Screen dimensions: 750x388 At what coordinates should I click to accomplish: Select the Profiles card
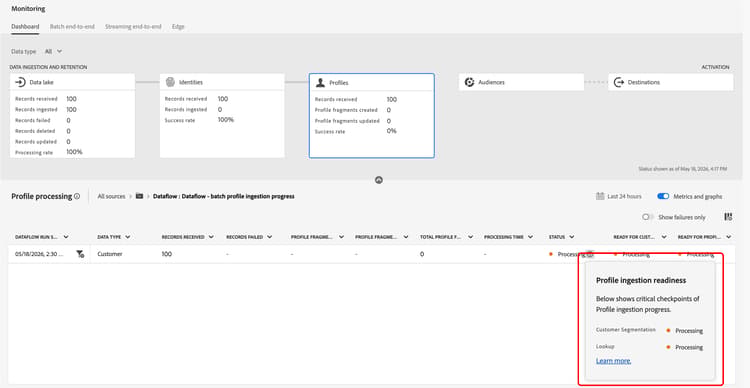[x=372, y=116]
